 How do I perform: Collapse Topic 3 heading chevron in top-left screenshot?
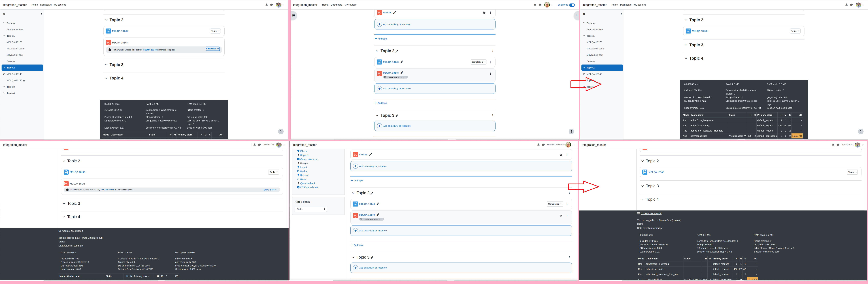tap(106, 65)
